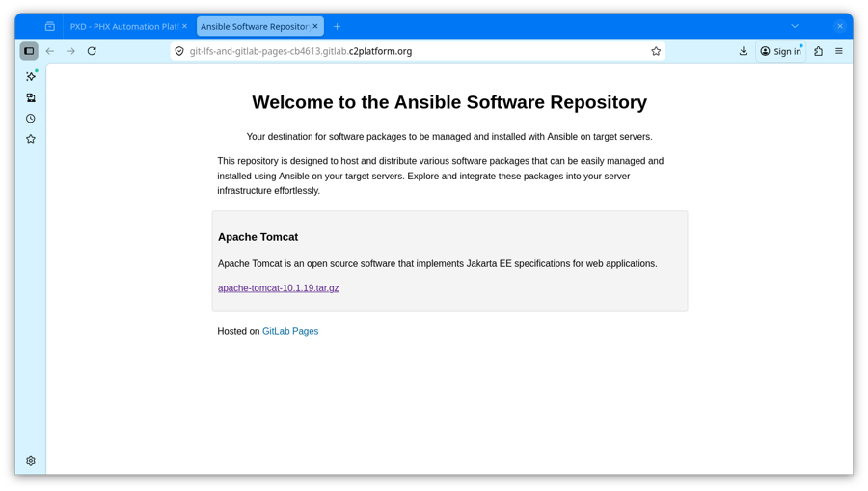This screenshot has width=868, height=491.
Task: Switch to the PXD - PHX Automation tab
Action: pyautogui.click(x=122, y=26)
